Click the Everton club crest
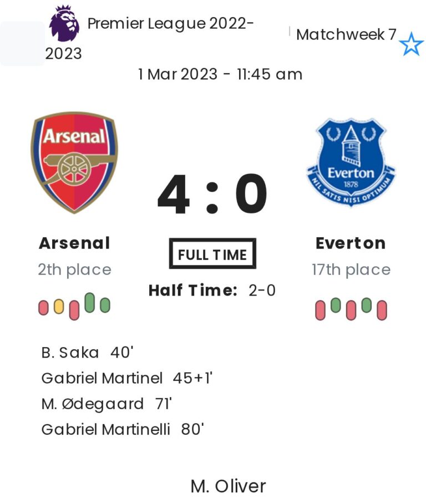426x504 pixels. [351, 162]
